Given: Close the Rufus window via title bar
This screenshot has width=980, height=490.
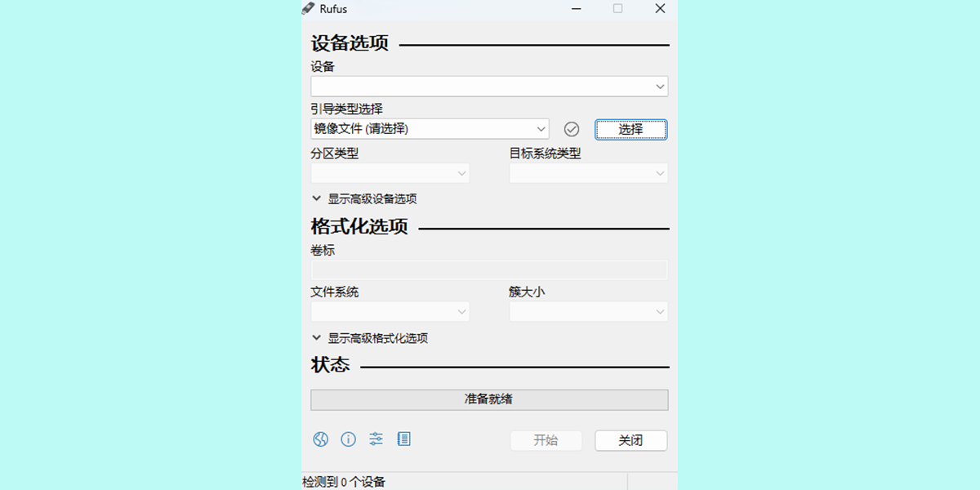Looking at the screenshot, I should pos(660,8).
